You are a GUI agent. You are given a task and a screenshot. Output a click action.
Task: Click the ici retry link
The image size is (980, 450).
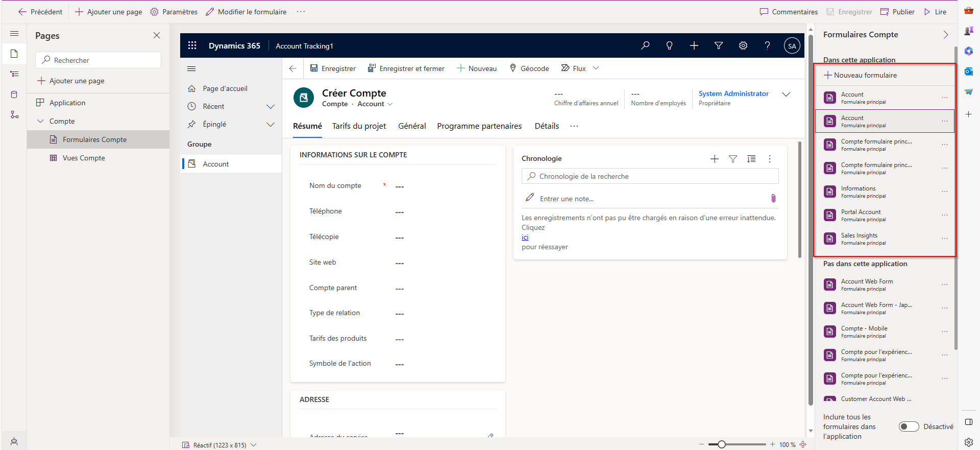(x=525, y=238)
